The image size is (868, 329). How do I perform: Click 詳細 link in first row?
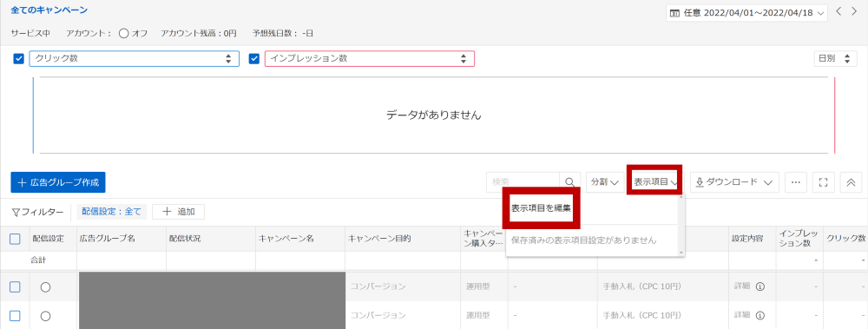coord(742,286)
